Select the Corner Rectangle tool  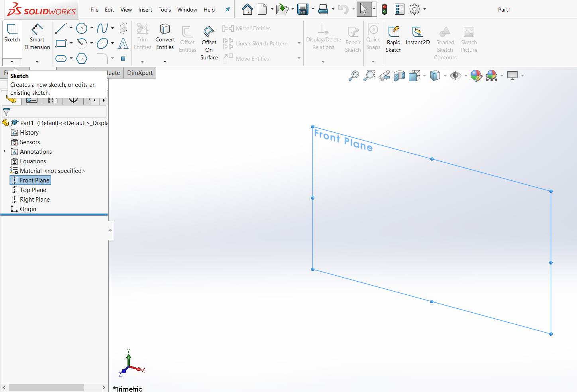(61, 43)
